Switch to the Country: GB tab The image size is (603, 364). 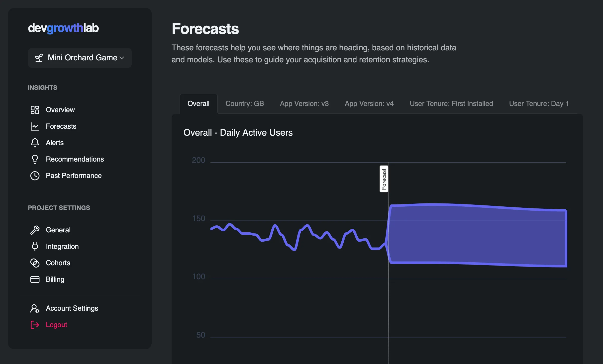pos(244,103)
